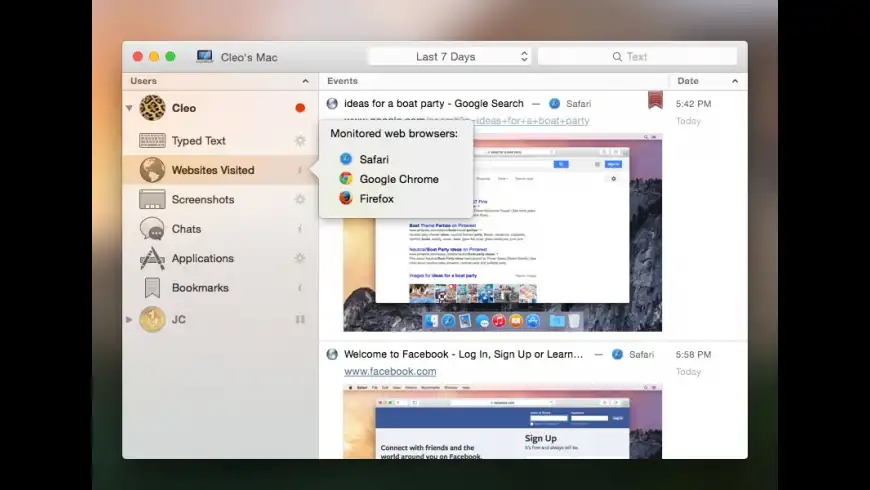Click the Safari compass icon in popover
870x490 pixels.
pos(346,159)
